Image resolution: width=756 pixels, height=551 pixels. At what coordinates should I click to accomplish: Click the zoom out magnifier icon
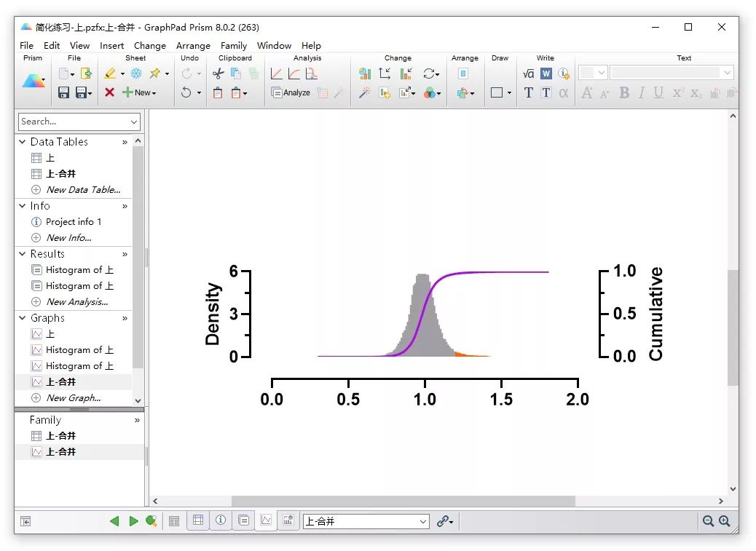tap(708, 520)
